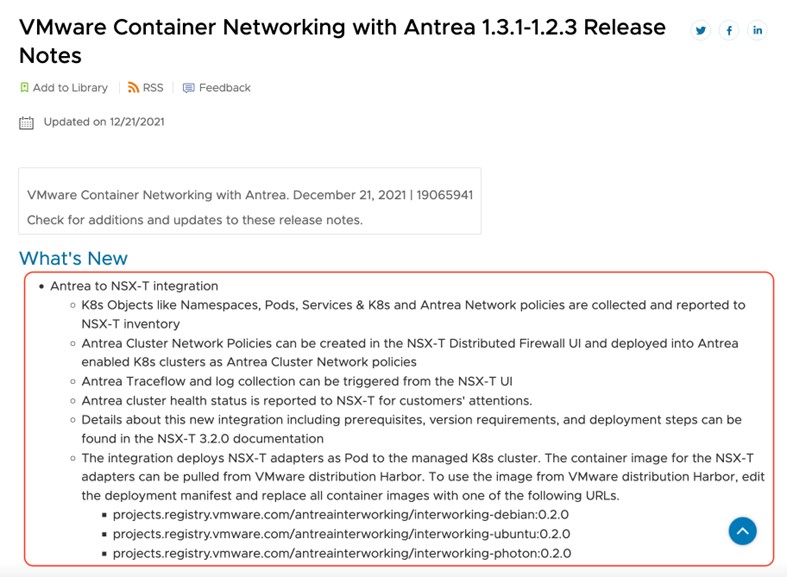The width and height of the screenshot is (787, 577).
Task: Open the RSS text link
Action: (153, 88)
